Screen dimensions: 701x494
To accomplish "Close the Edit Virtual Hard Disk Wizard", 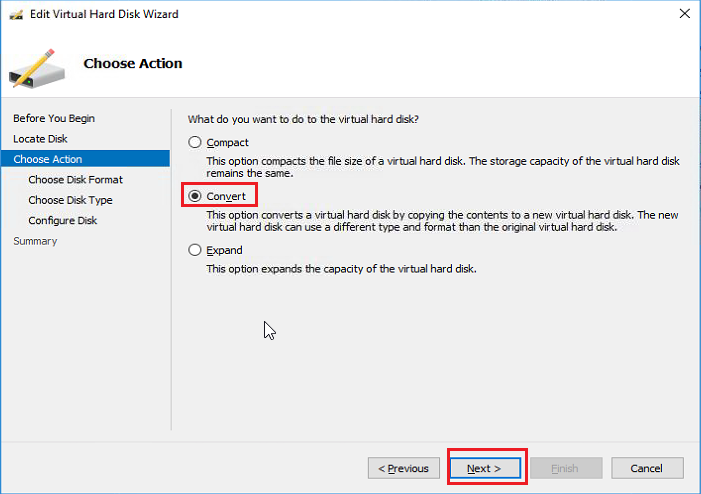I will pyautogui.click(x=683, y=14).
